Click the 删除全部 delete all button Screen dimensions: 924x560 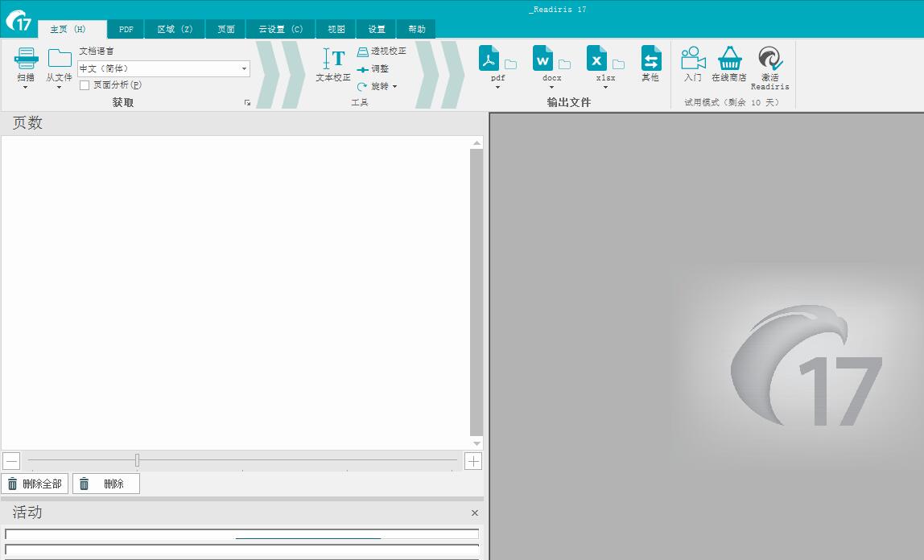pyautogui.click(x=35, y=484)
